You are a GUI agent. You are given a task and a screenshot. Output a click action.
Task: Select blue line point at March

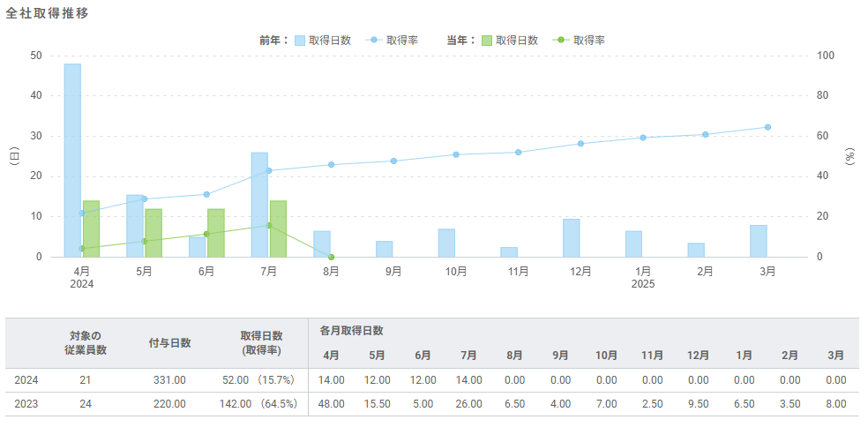coord(767,127)
